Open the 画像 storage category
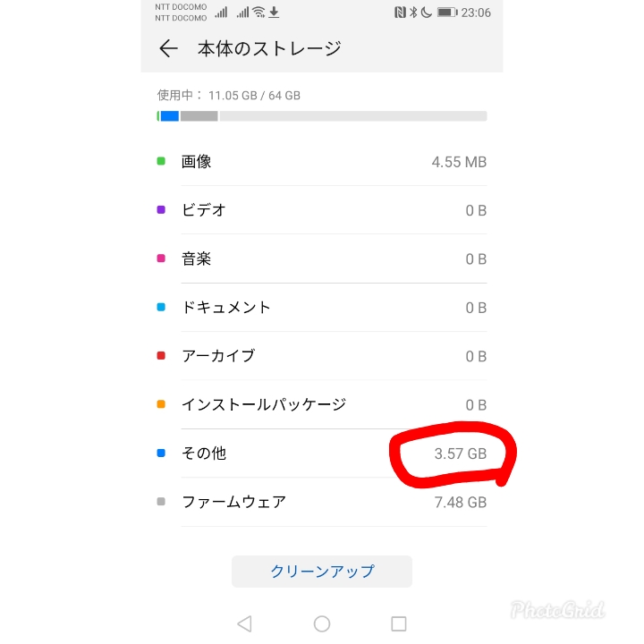Viewport: 644px width, 644px height. coord(322,162)
